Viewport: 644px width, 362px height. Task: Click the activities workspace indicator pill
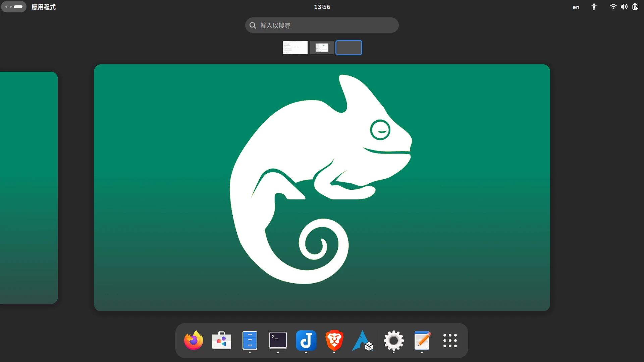(x=14, y=7)
